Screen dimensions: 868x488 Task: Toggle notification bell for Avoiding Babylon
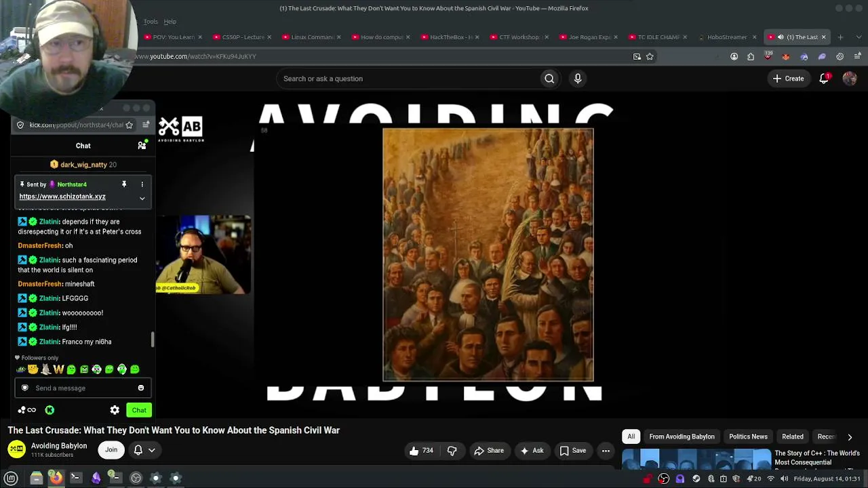pyautogui.click(x=144, y=450)
